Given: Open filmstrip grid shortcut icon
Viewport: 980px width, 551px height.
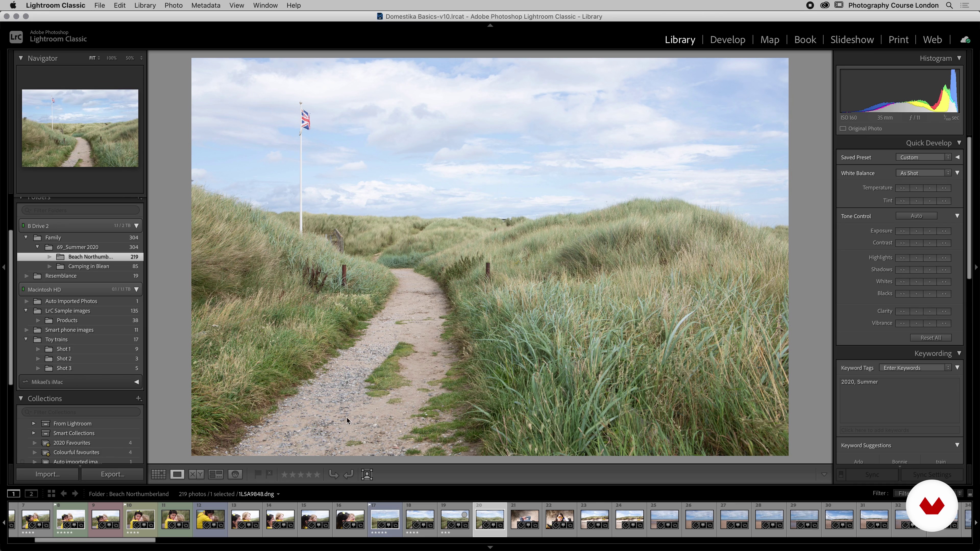Looking at the screenshot, I should (x=51, y=494).
